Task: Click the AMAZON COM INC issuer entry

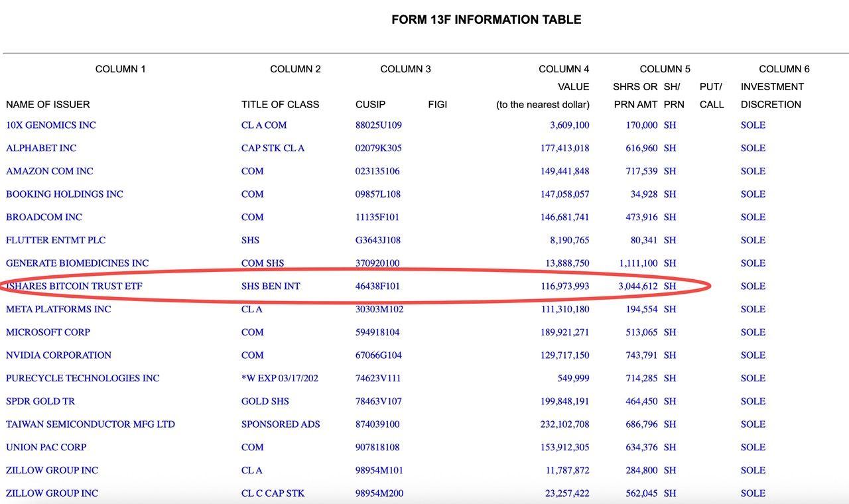Action: click(x=50, y=171)
